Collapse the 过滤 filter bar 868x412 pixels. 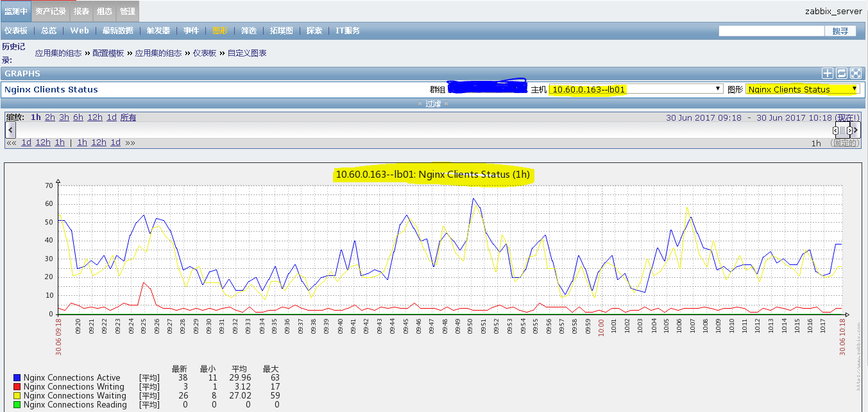(x=433, y=103)
